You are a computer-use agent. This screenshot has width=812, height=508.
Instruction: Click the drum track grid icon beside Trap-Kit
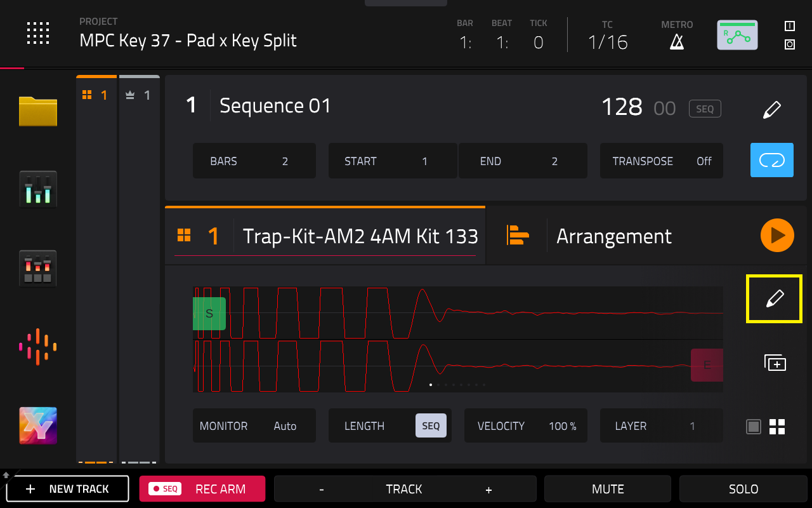(184, 236)
